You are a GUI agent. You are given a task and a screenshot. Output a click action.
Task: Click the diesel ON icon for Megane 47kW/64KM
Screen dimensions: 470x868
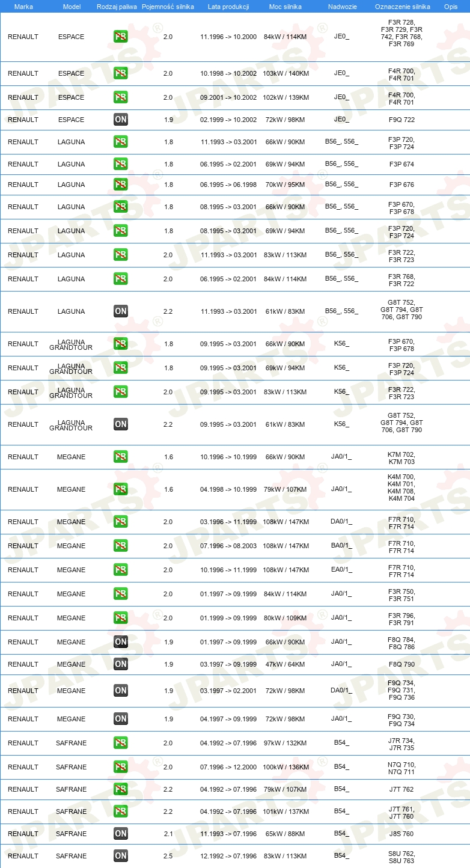[x=120, y=664]
